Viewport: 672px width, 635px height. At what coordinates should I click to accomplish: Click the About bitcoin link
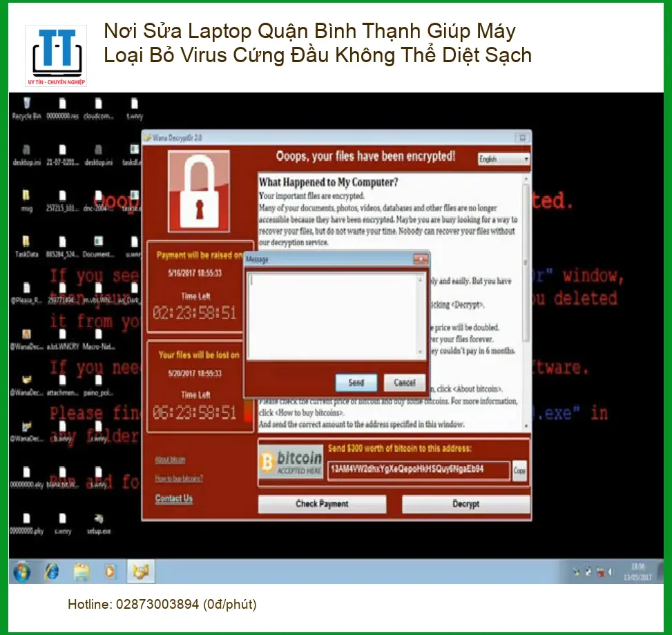click(x=170, y=460)
